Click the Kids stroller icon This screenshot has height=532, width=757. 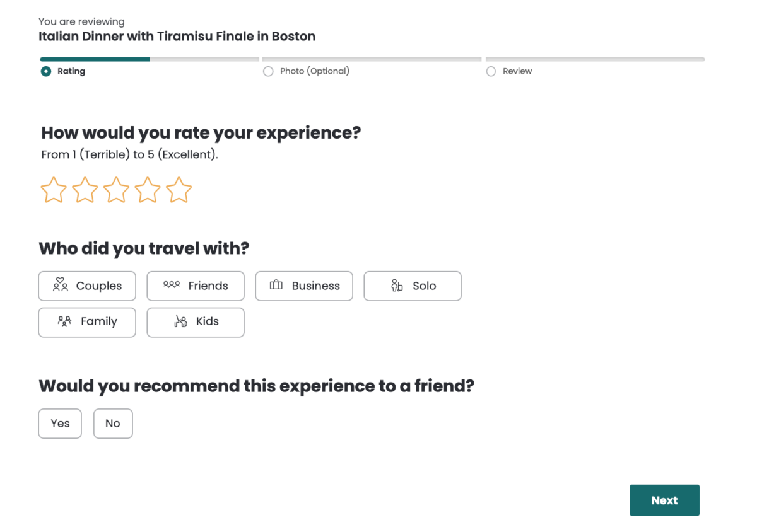tap(181, 321)
